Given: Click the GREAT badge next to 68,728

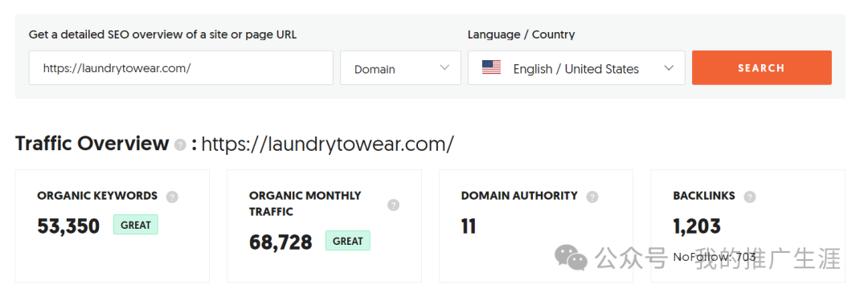Looking at the screenshot, I should coord(348,241).
